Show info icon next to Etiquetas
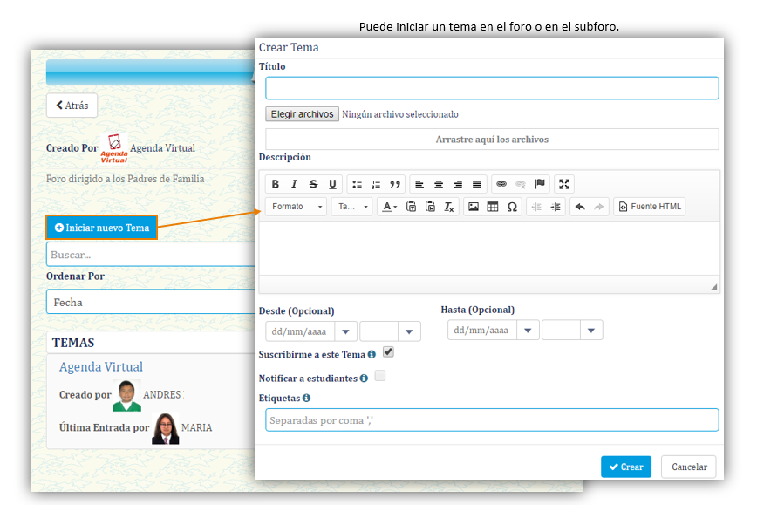This screenshot has height=532, width=757. [306, 398]
